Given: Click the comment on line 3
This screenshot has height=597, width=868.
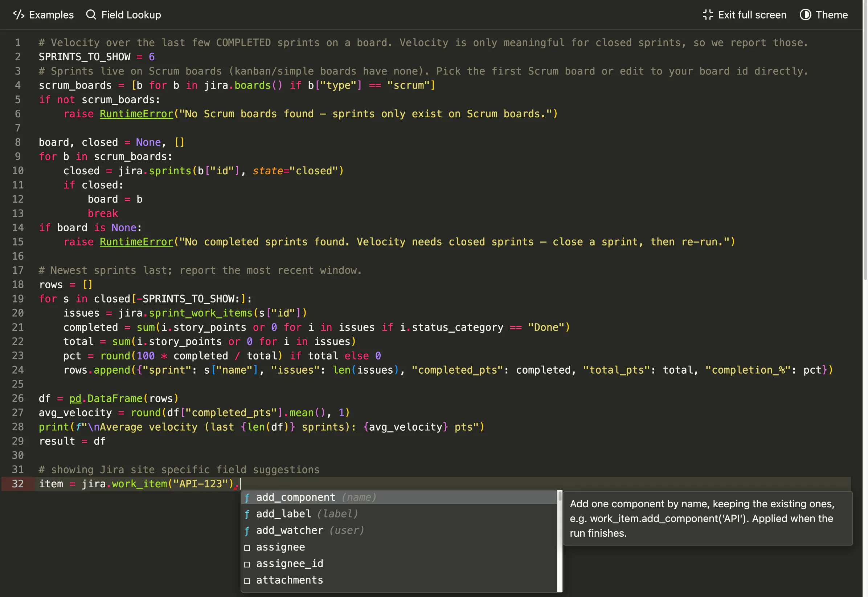Looking at the screenshot, I should point(424,71).
